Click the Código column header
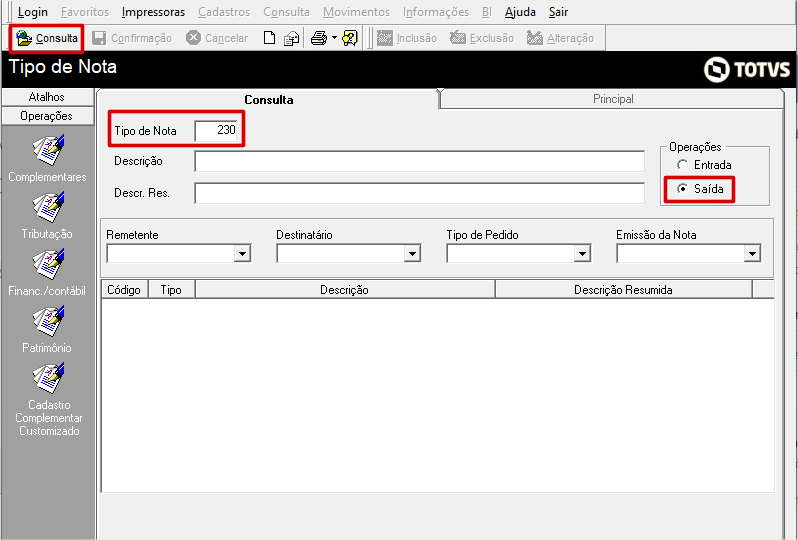 124,290
